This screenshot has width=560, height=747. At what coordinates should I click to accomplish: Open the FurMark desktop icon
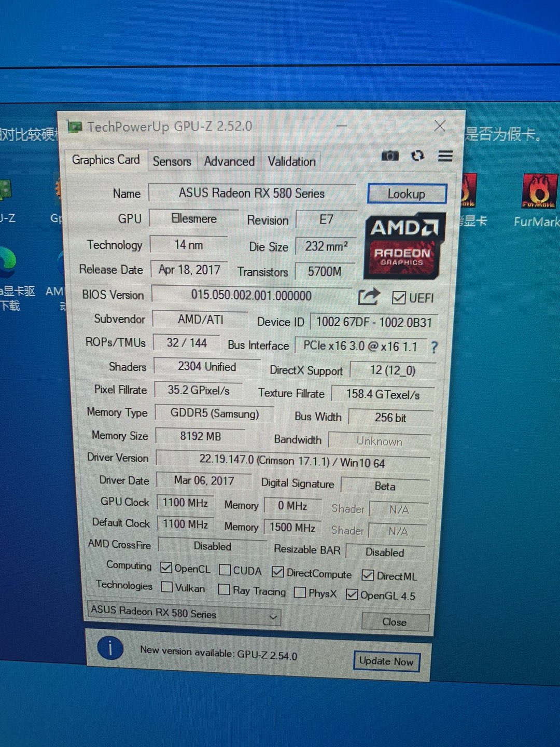539,201
